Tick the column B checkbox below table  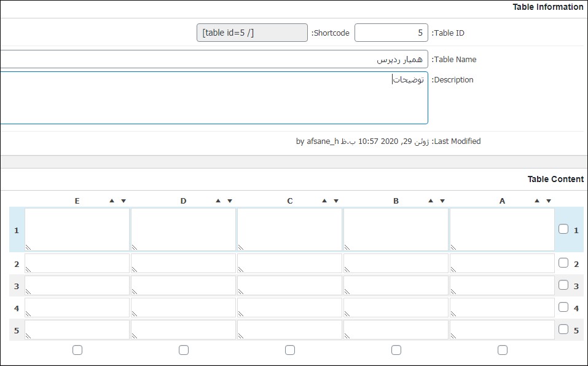pyautogui.click(x=396, y=350)
